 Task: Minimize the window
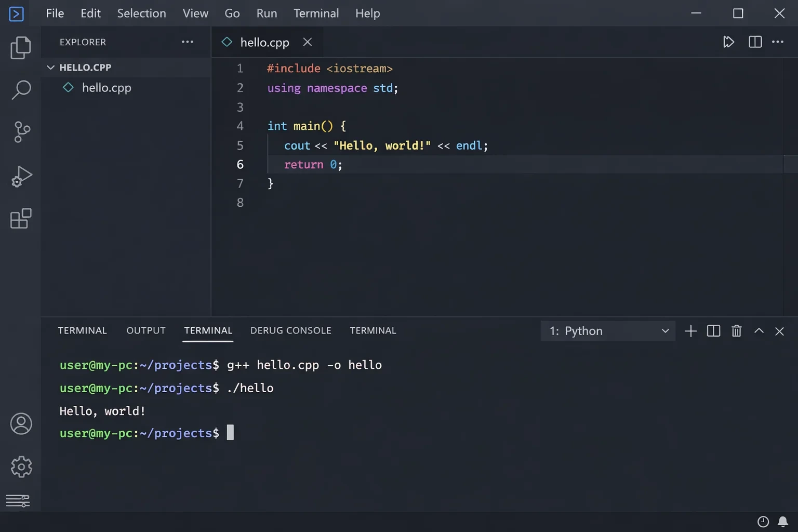point(696,14)
